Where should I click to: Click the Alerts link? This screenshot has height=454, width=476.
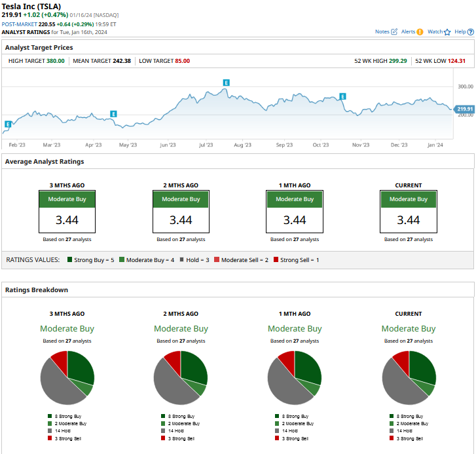click(408, 31)
